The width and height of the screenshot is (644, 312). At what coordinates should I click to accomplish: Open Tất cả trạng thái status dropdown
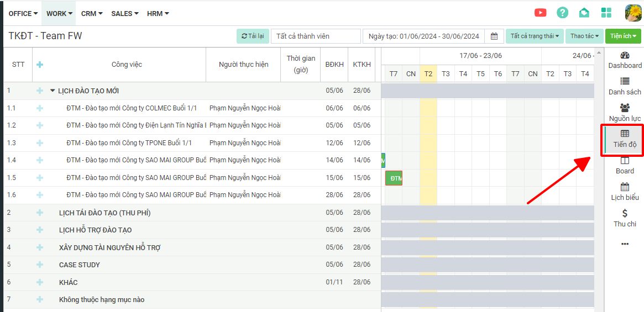pyautogui.click(x=534, y=36)
